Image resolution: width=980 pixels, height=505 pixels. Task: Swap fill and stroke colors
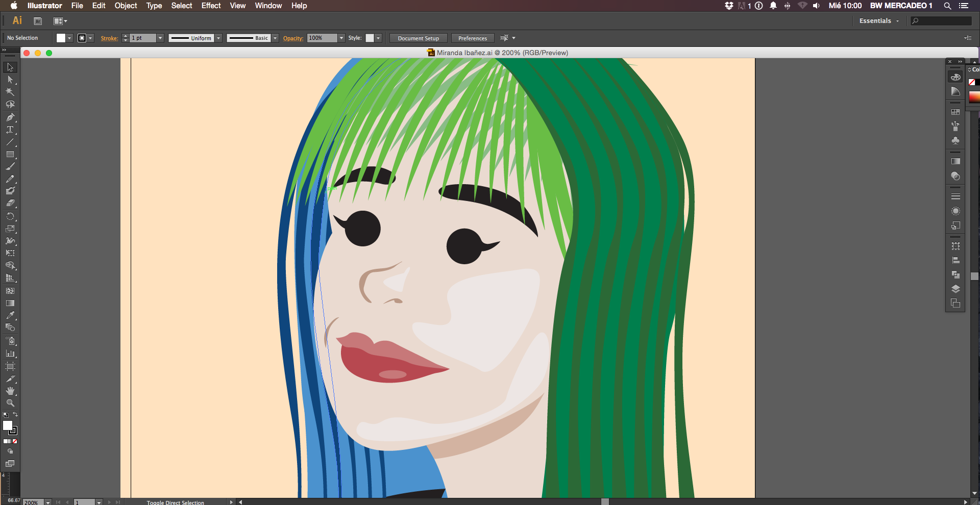tap(15, 415)
